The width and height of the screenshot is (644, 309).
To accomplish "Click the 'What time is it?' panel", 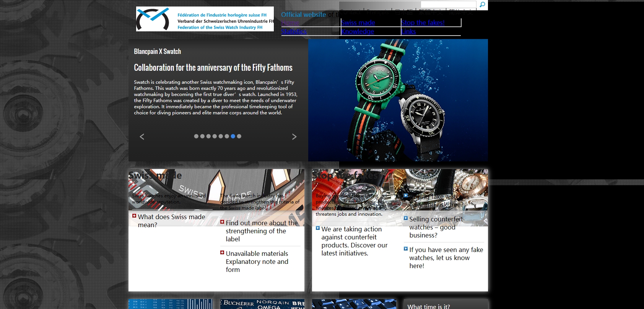I will click(446, 304).
